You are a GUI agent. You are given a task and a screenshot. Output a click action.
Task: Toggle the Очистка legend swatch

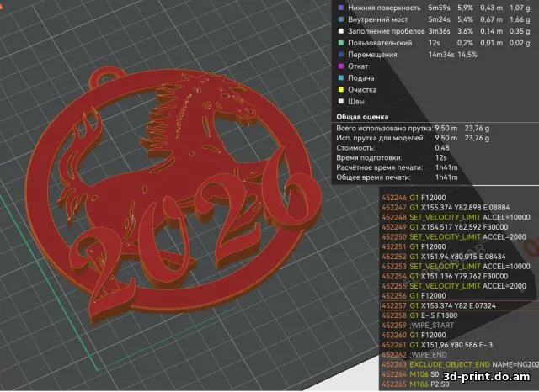(x=341, y=90)
